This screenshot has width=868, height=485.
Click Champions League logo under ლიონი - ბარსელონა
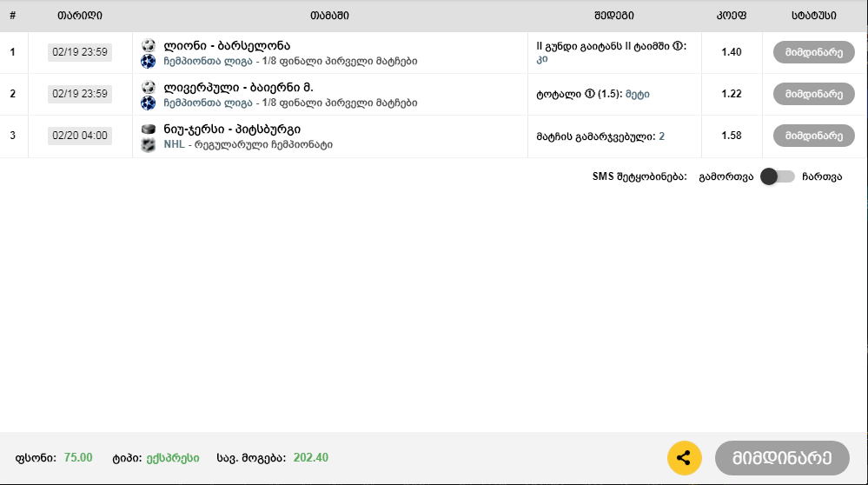tap(149, 61)
